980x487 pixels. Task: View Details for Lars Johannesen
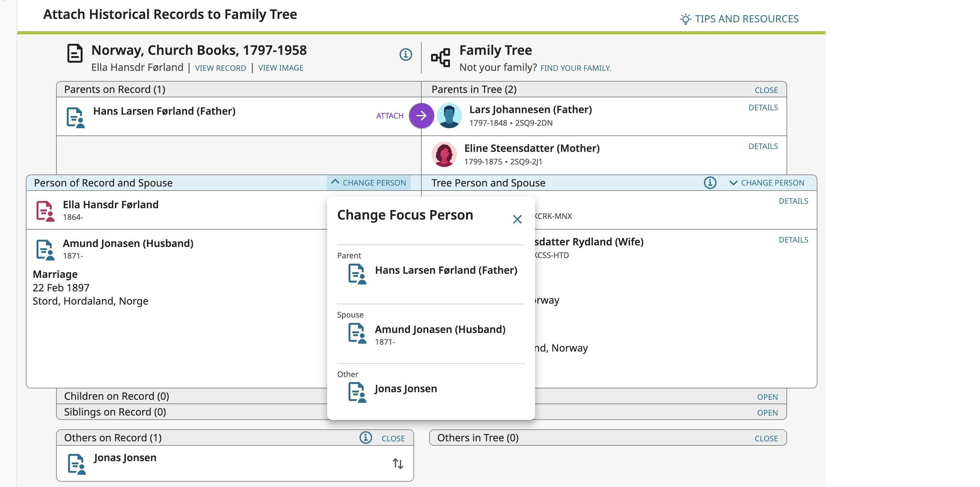(763, 108)
